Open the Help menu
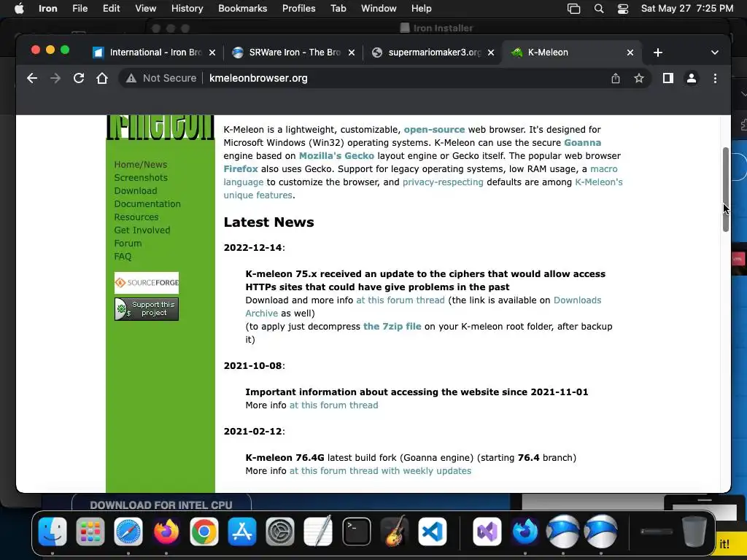747x560 pixels. pyautogui.click(x=421, y=9)
